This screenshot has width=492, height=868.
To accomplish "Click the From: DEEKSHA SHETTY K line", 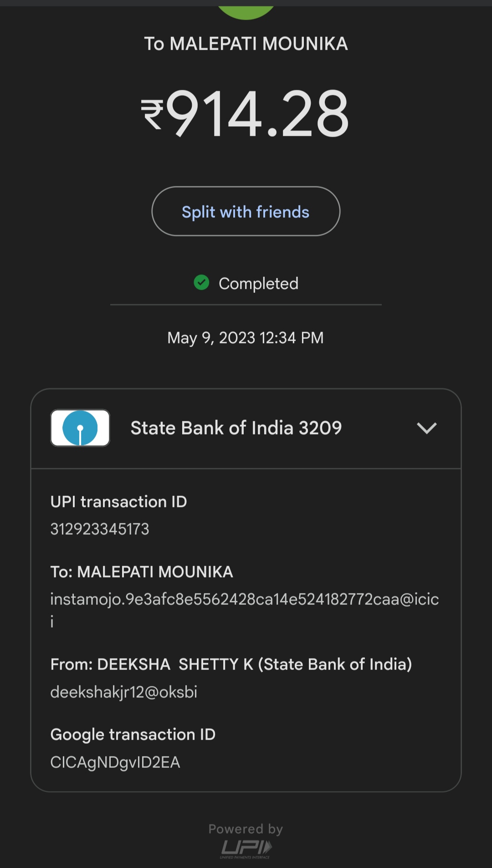I will pos(231,664).
